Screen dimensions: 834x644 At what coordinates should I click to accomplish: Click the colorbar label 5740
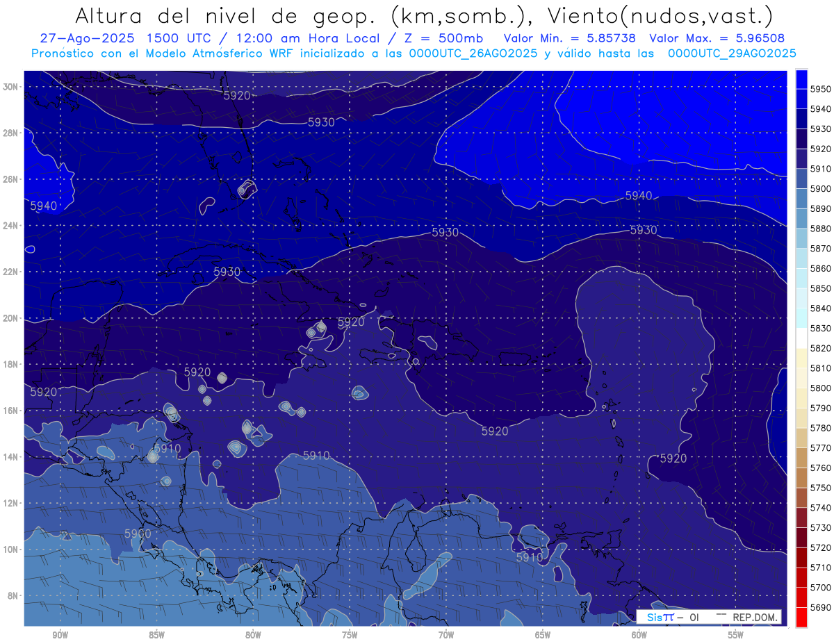(x=821, y=508)
